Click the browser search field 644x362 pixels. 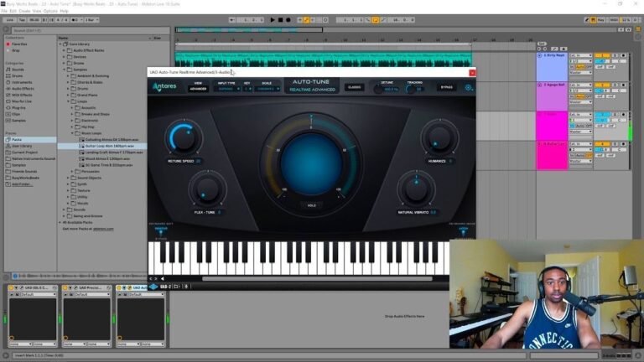click(90, 30)
